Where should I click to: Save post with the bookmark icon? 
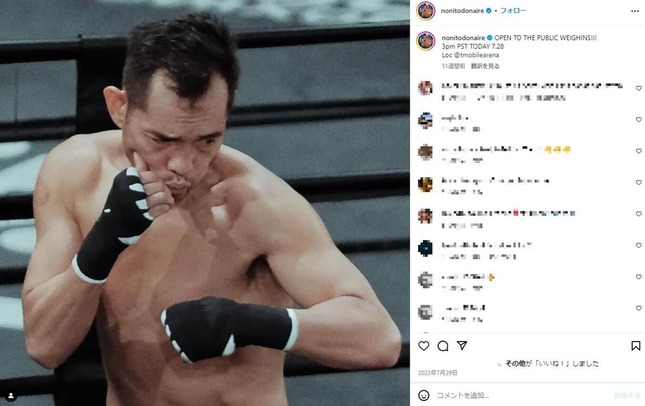pyautogui.click(x=636, y=346)
